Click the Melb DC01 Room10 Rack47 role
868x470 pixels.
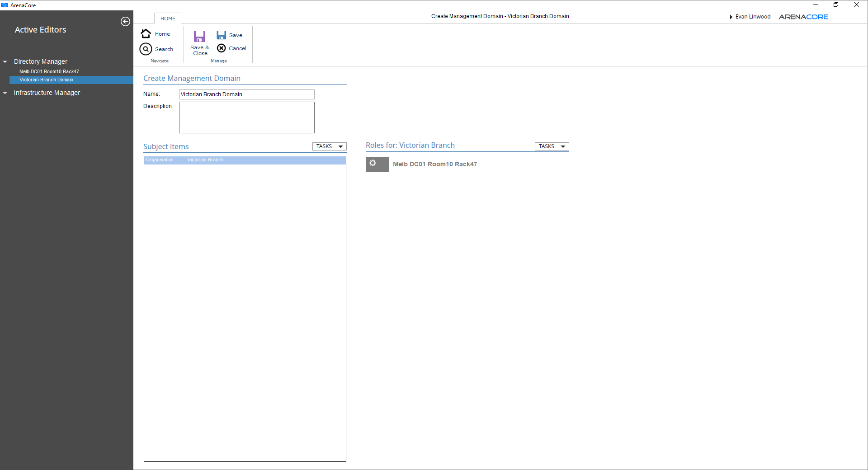[434, 164]
